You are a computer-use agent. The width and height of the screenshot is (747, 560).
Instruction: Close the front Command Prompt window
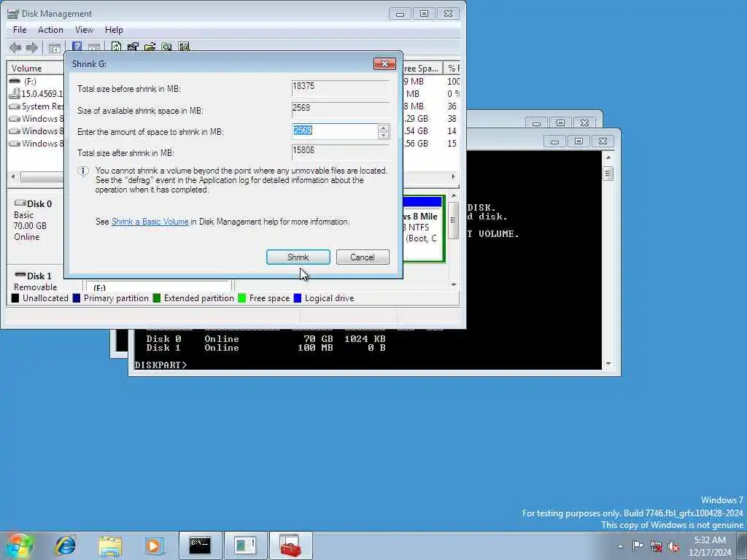(x=603, y=141)
